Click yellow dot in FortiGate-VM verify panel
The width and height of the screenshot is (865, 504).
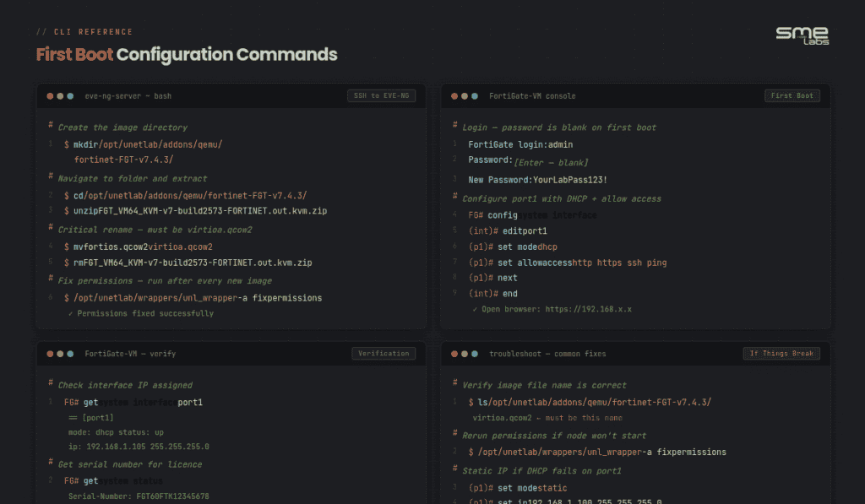tap(60, 354)
